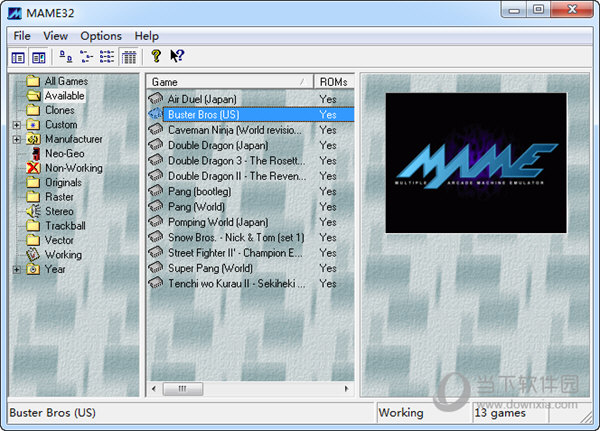Select the Manufacturer folder
The width and height of the screenshot is (600, 431).
point(74,139)
